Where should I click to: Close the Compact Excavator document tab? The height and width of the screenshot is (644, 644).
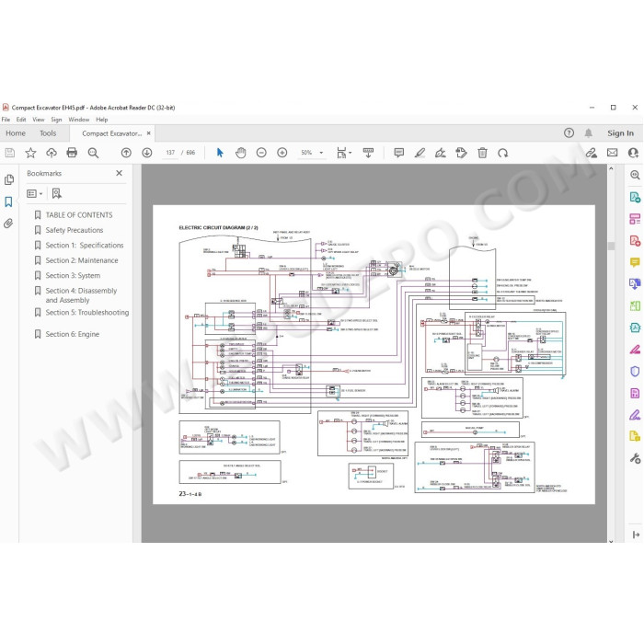pyautogui.click(x=149, y=133)
